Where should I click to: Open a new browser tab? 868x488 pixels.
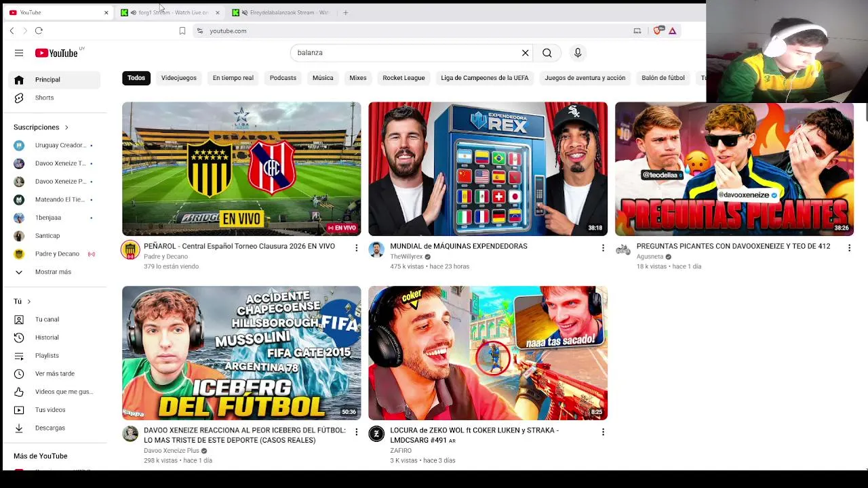345,12
